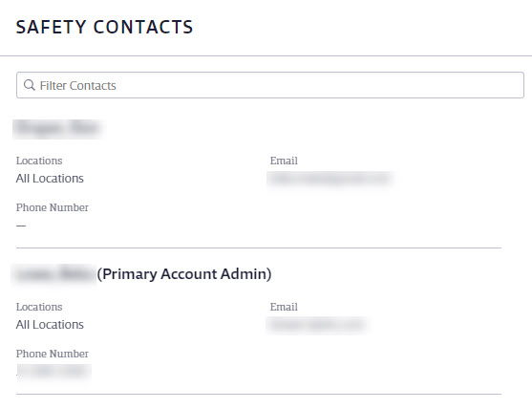The image size is (532, 409).
Task: Click the primary admin's Email label
Action: pyautogui.click(x=284, y=307)
